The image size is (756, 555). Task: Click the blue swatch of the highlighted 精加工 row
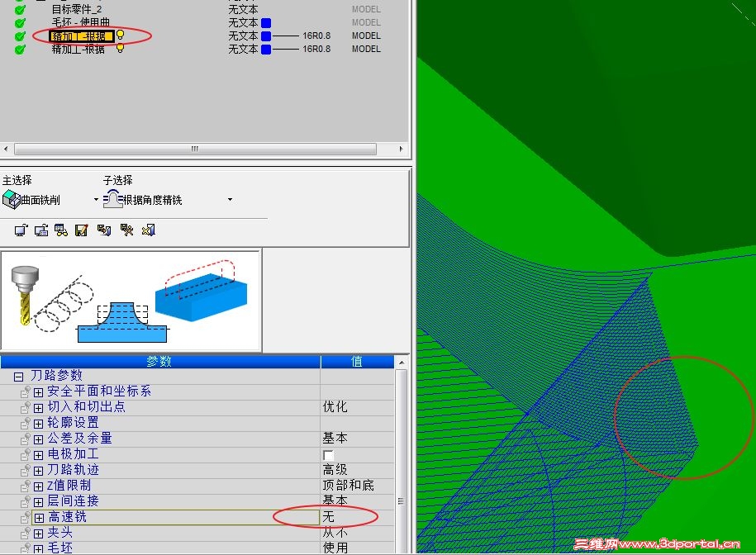tap(266, 36)
